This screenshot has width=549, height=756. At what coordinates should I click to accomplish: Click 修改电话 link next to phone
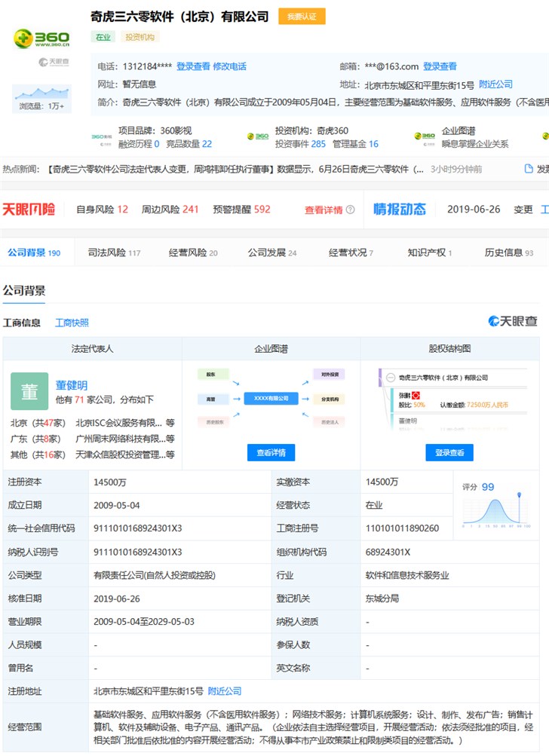(229, 66)
